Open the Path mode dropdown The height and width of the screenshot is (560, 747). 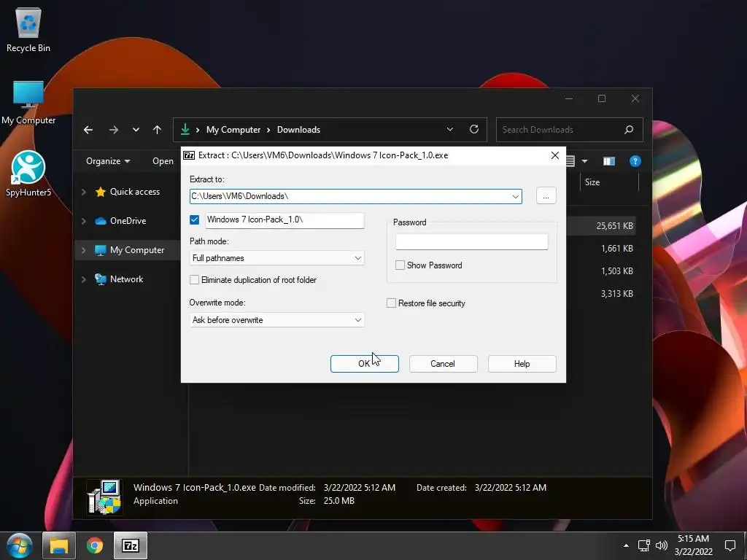click(357, 258)
